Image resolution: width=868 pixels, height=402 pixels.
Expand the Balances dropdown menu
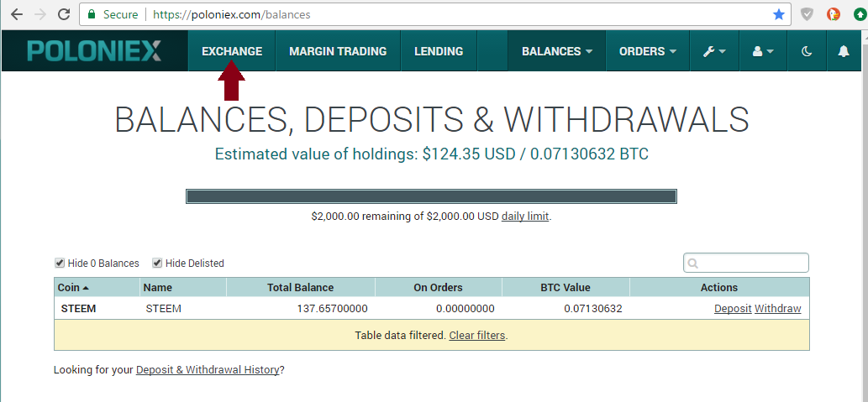557,51
